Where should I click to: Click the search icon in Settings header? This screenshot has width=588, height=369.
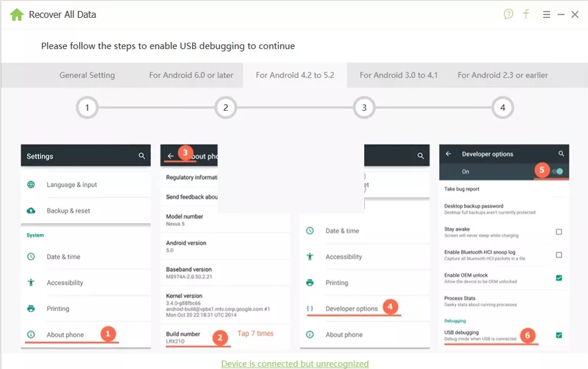pyautogui.click(x=141, y=156)
